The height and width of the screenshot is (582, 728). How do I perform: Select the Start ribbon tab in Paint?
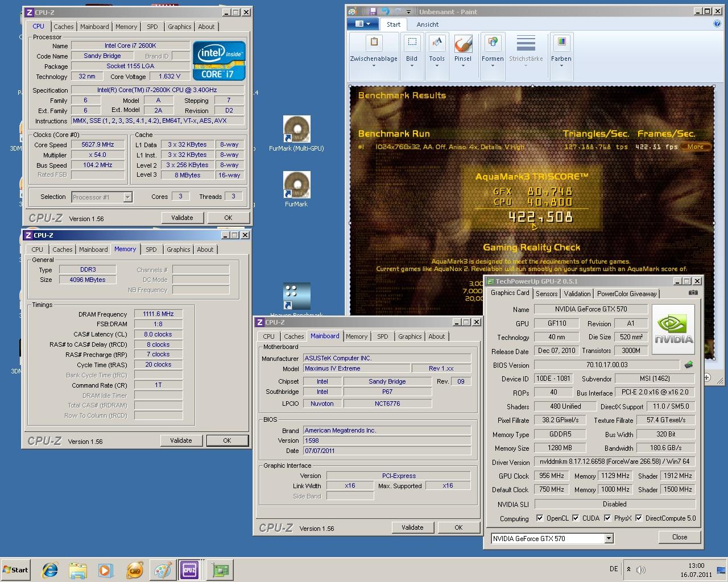coord(394,24)
